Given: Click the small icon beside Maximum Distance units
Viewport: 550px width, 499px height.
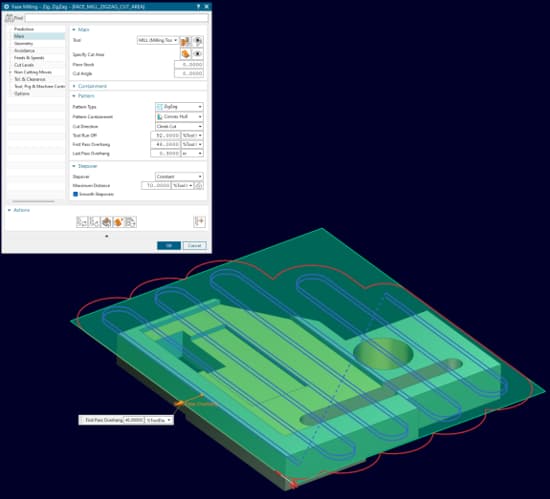Looking at the screenshot, I should tap(199, 186).
